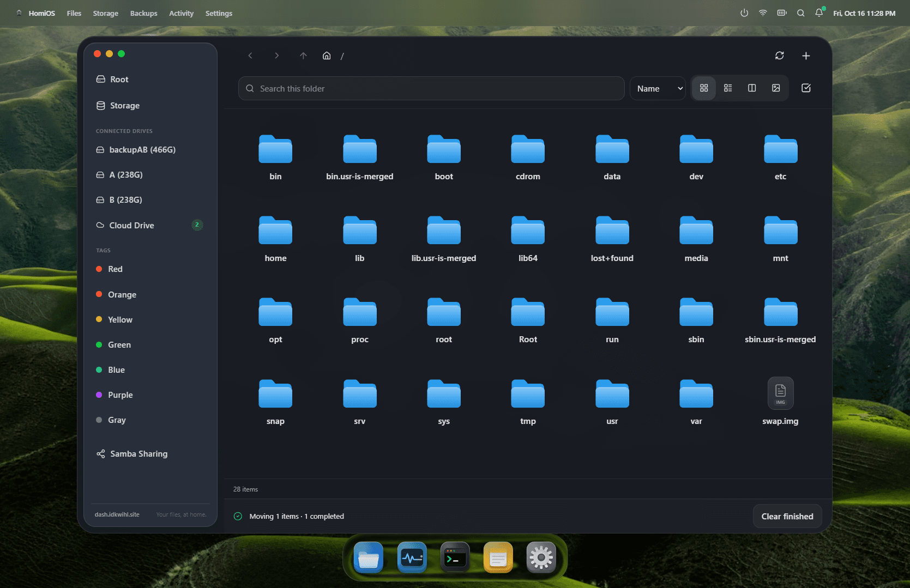Viewport: 910px width, 588px height.
Task: Go up one folder level arrow
Action: click(303, 56)
